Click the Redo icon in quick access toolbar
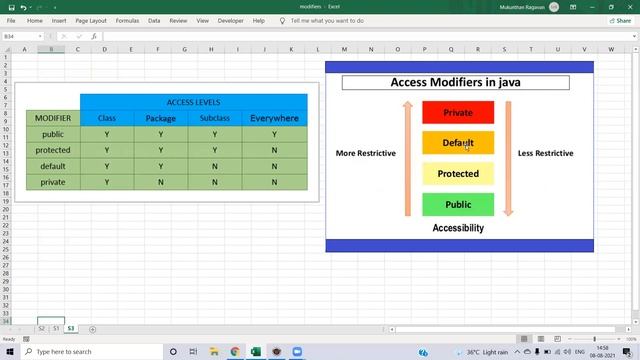This screenshot has height=360, width=640. pos(40,7)
